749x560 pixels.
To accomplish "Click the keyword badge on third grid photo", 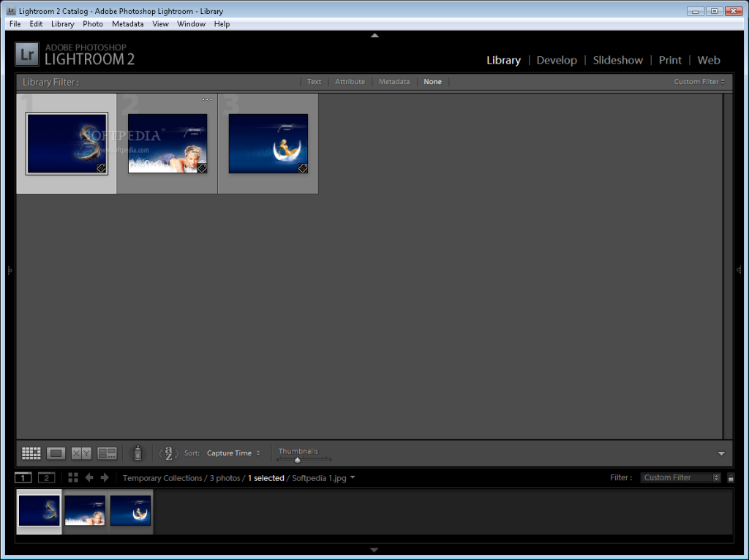I will click(303, 168).
